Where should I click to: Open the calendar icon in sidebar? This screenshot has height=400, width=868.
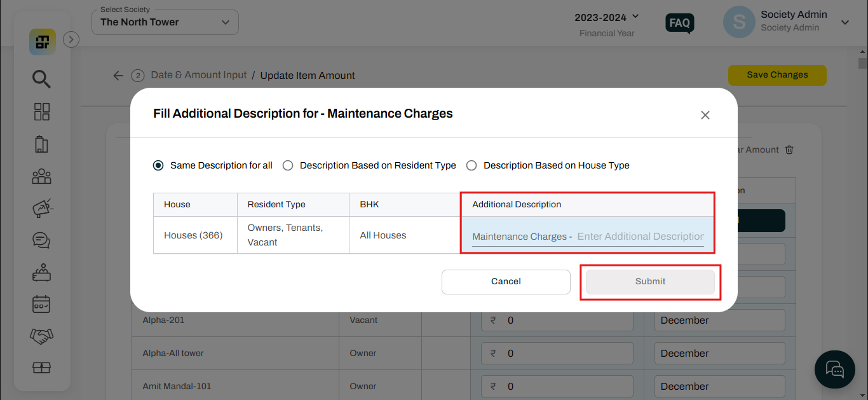click(41, 304)
